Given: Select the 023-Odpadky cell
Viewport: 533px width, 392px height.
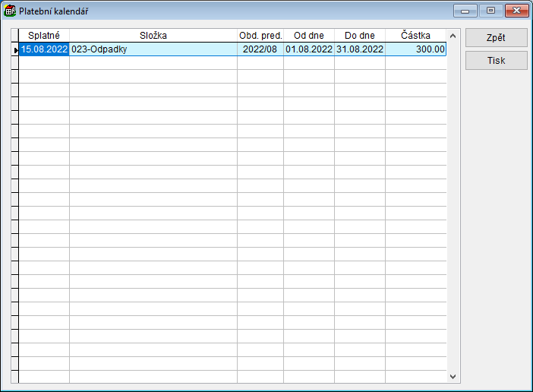Looking at the screenshot, I should [x=153, y=49].
